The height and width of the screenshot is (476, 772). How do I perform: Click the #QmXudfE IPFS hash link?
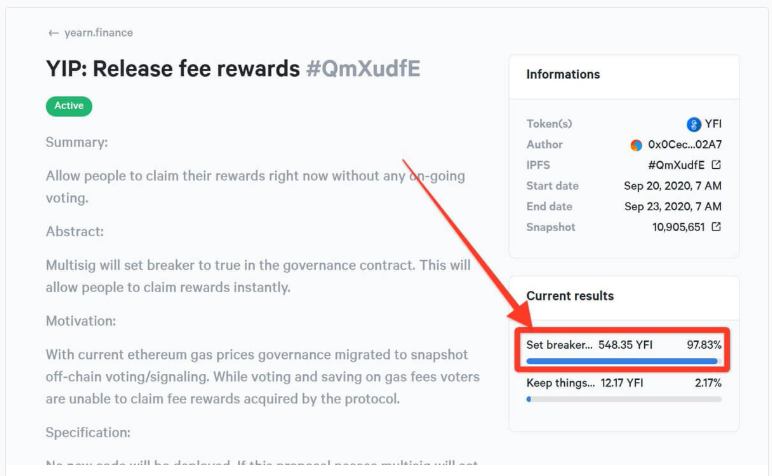[676, 165]
